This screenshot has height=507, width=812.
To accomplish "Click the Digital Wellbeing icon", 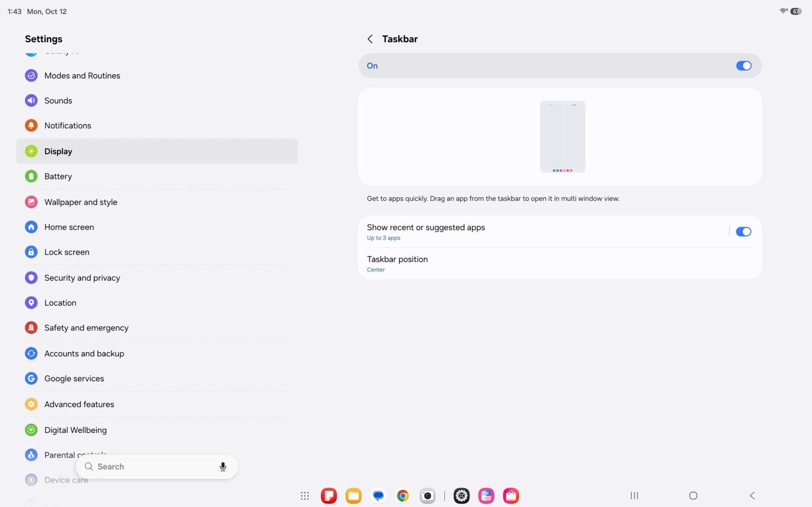I will (31, 430).
